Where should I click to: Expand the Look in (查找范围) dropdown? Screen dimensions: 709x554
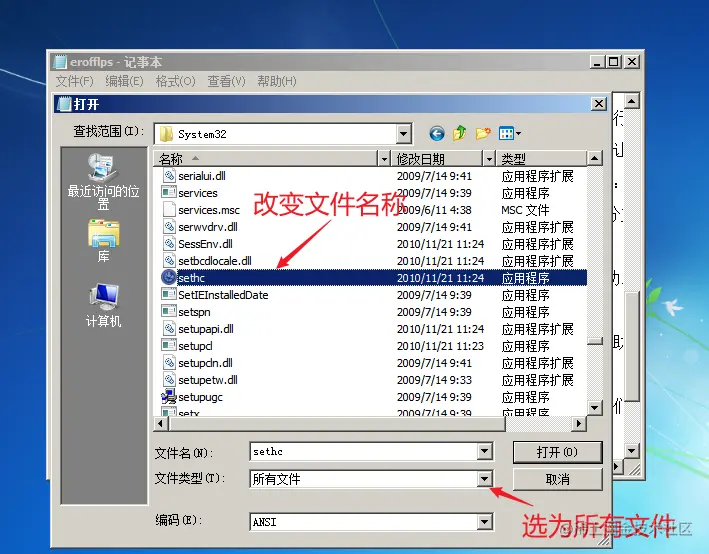pyautogui.click(x=403, y=134)
